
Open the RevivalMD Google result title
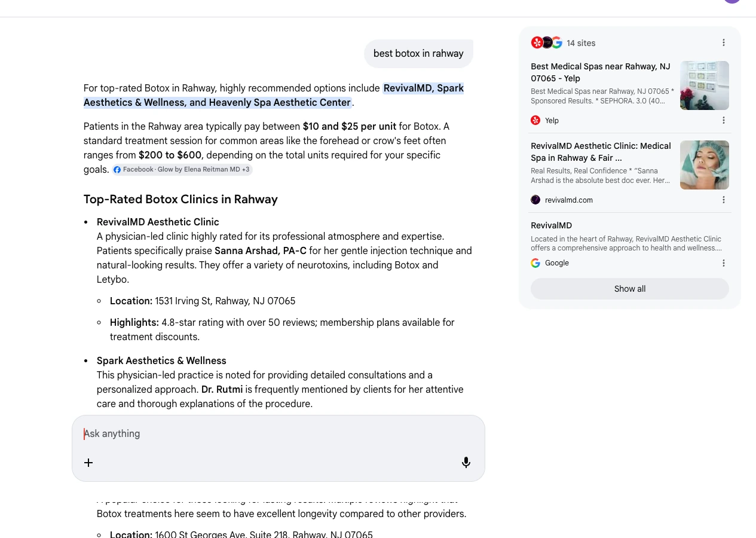pos(551,225)
